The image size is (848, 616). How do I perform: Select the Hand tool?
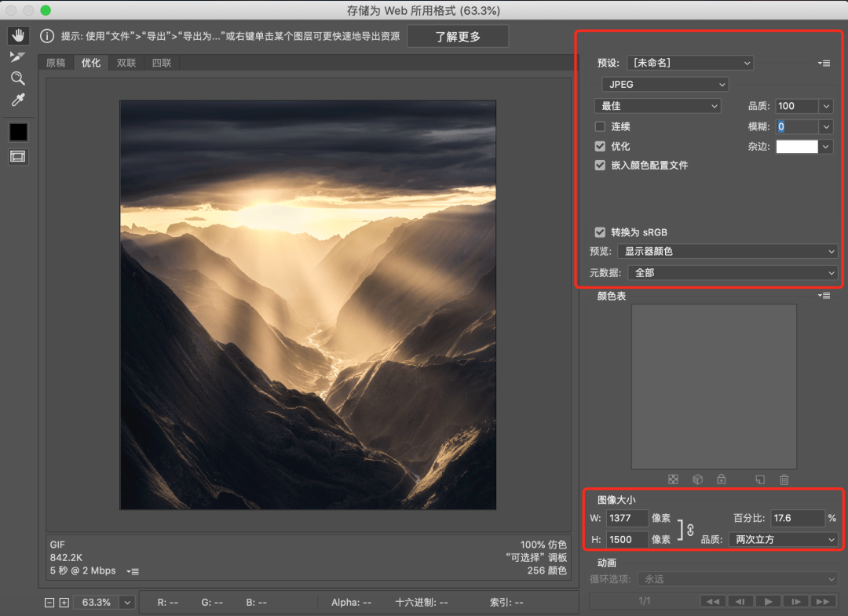click(18, 35)
